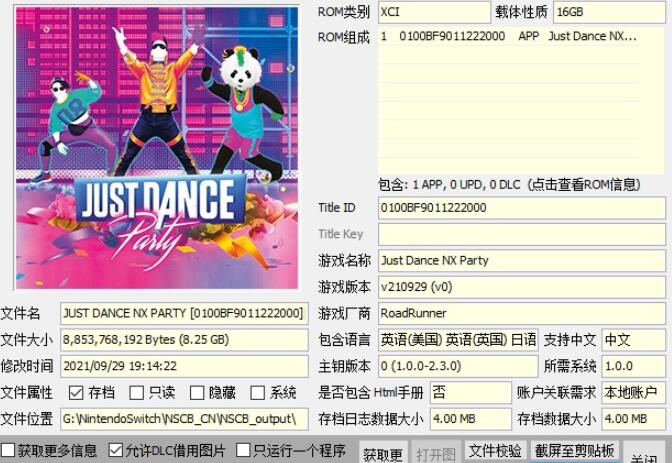The image size is (672, 463).
Task: Click the 载体性质 field showing 16GB
Action: (x=609, y=12)
